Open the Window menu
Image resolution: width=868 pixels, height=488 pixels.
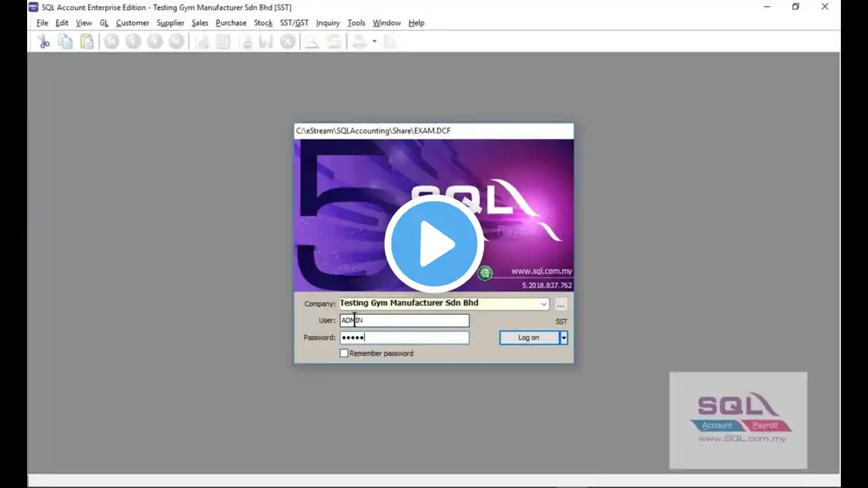(x=387, y=23)
